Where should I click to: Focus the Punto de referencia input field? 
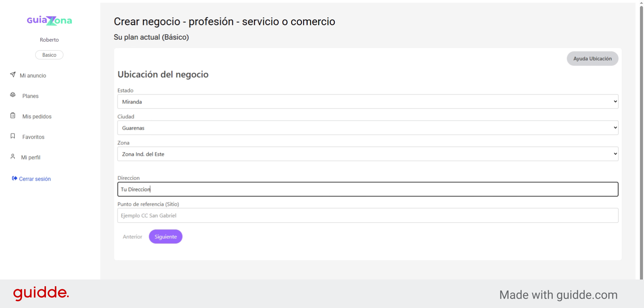click(368, 215)
